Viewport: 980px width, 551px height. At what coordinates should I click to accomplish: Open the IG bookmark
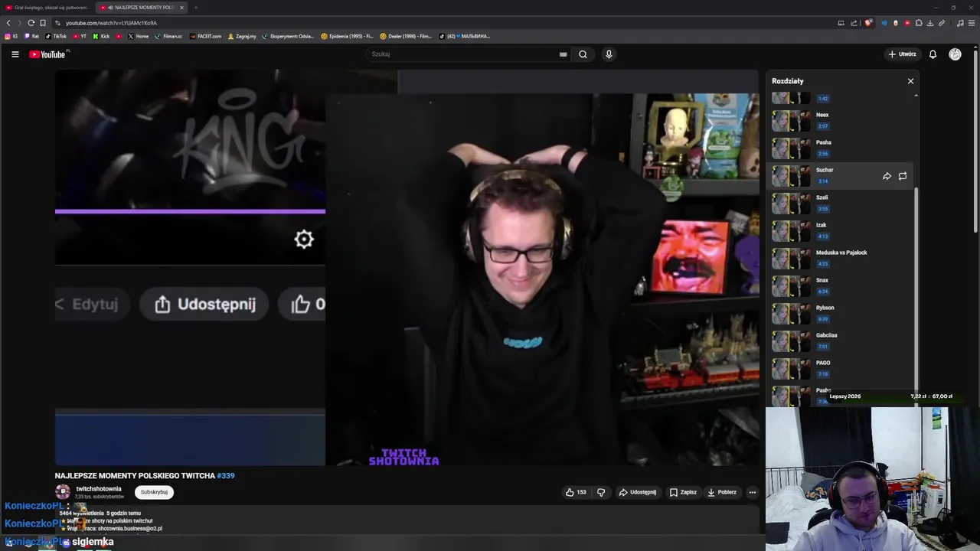pos(11,36)
